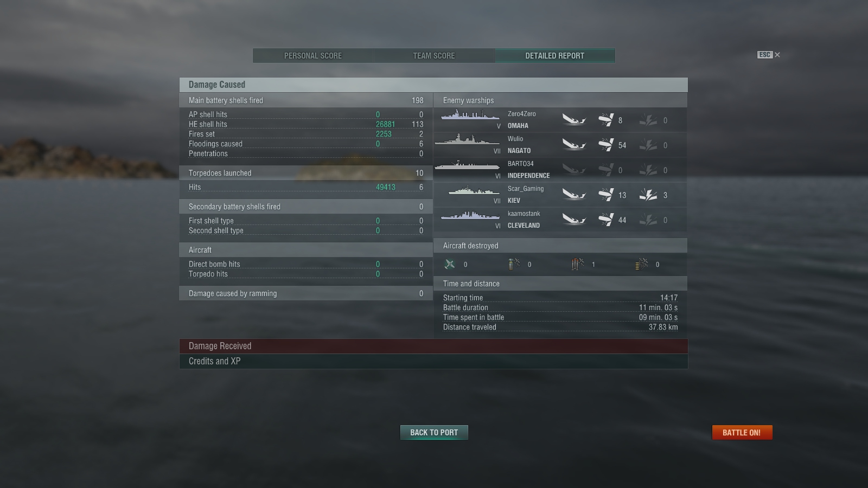Collapse the Damage Caused section
868x488 pixels.
click(x=433, y=85)
